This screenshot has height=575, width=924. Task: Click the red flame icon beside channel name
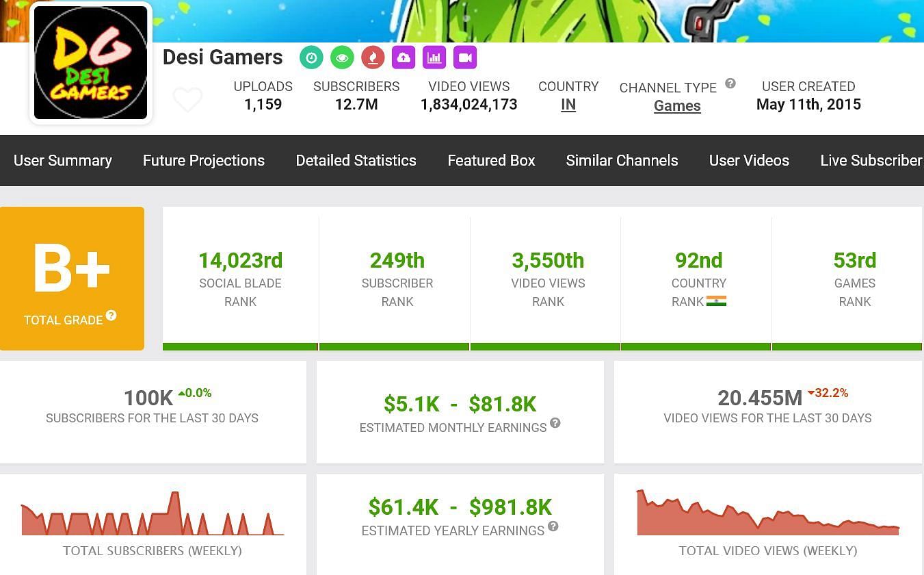(373, 57)
